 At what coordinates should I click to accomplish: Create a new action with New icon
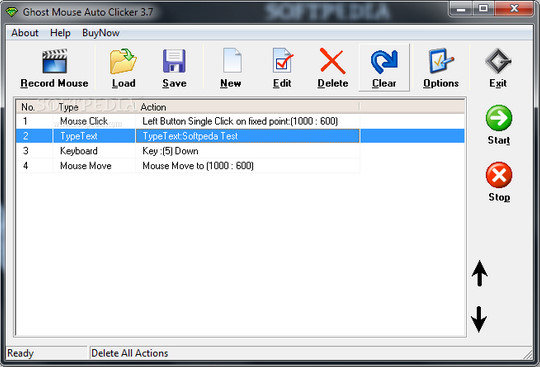pyautogui.click(x=232, y=61)
